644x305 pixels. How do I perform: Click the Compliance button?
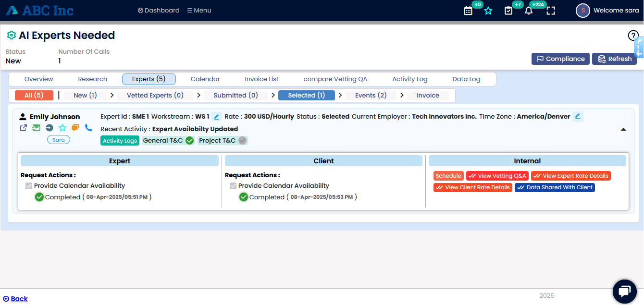(560, 59)
